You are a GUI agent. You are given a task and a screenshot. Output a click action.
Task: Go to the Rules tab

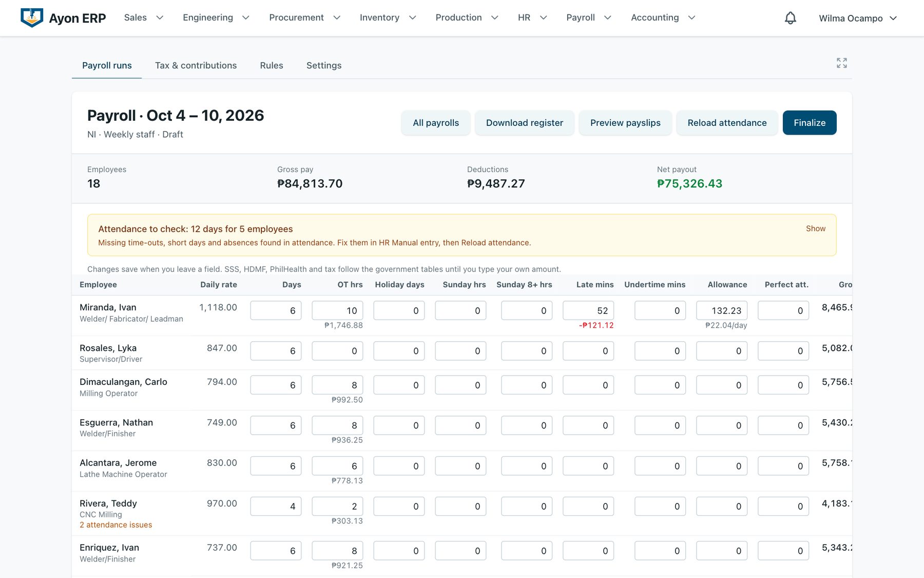[x=272, y=65]
